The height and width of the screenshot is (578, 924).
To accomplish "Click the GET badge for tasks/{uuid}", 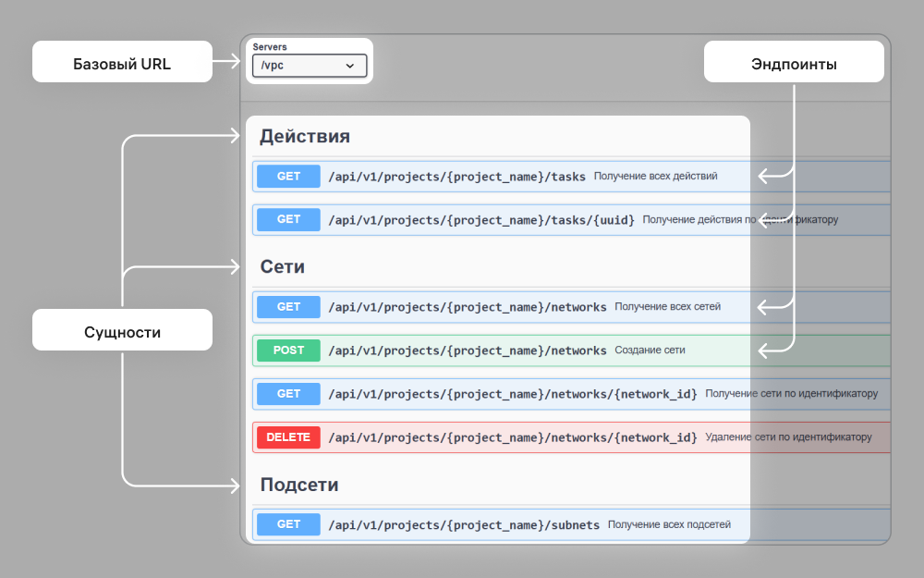I will click(x=288, y=219).
